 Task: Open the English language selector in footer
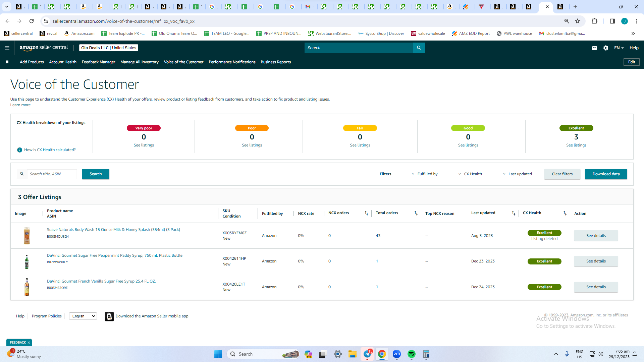[83, 316]
